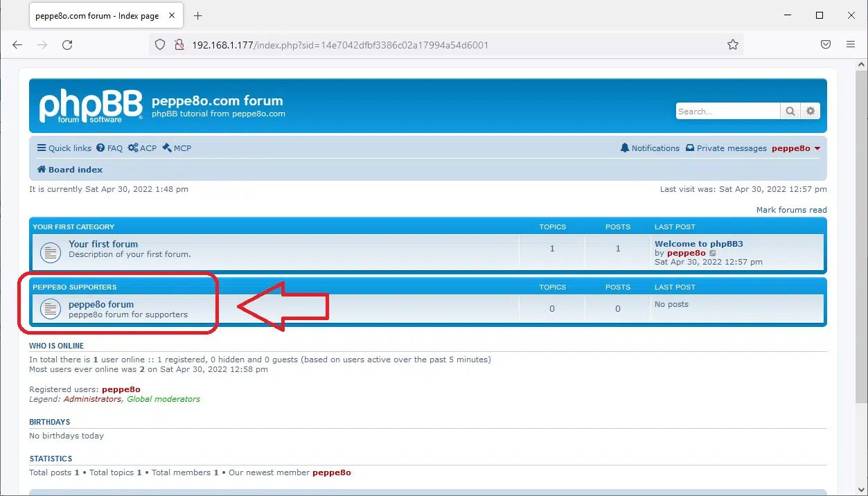
Task: Click the browser address bar
Action: [446, 45]
